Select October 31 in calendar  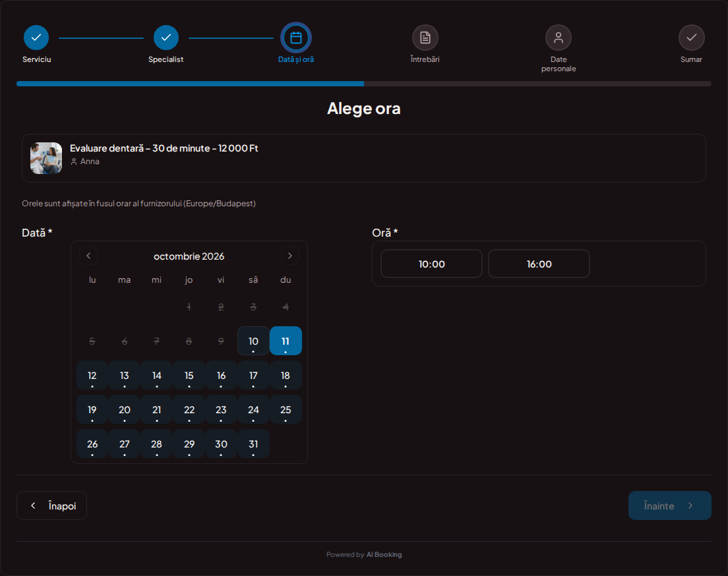click(x=253, y=444)
